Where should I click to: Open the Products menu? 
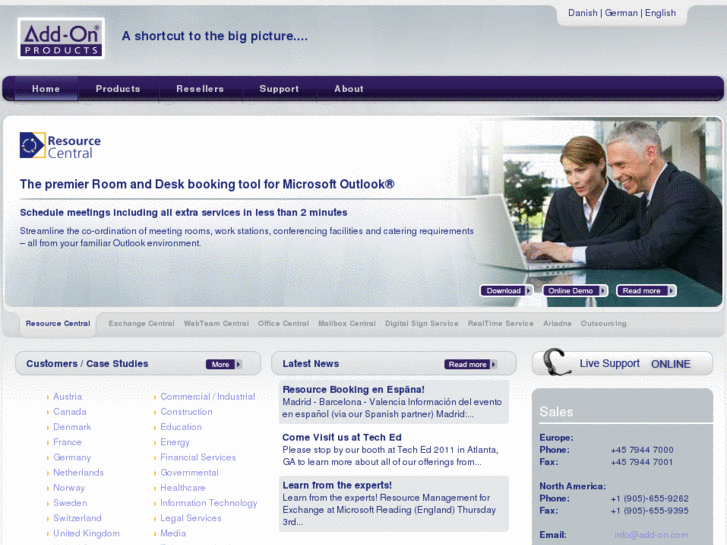coord(118,89)
